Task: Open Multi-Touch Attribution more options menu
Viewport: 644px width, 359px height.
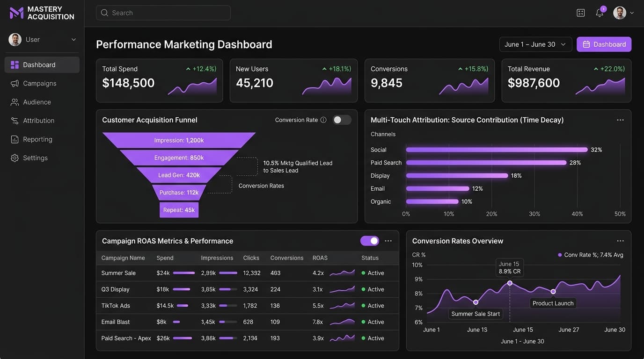Action: tap(620, 120)
